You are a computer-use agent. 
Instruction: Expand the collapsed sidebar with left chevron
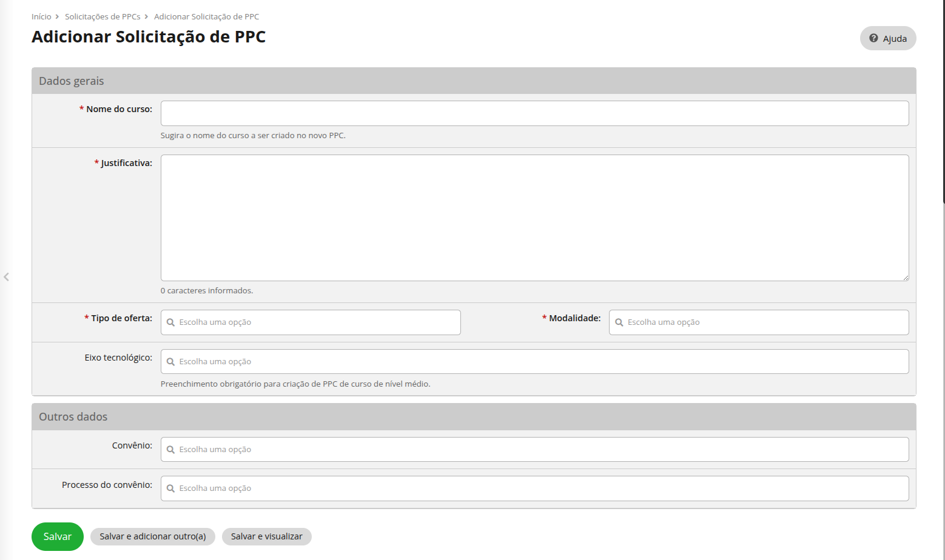pos(7,277)
